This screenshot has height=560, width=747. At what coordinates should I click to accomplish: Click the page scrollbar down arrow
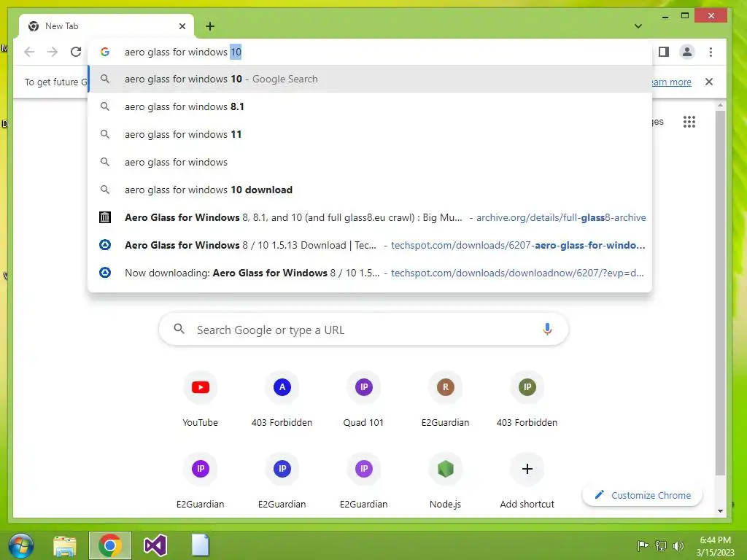(720, 511)
